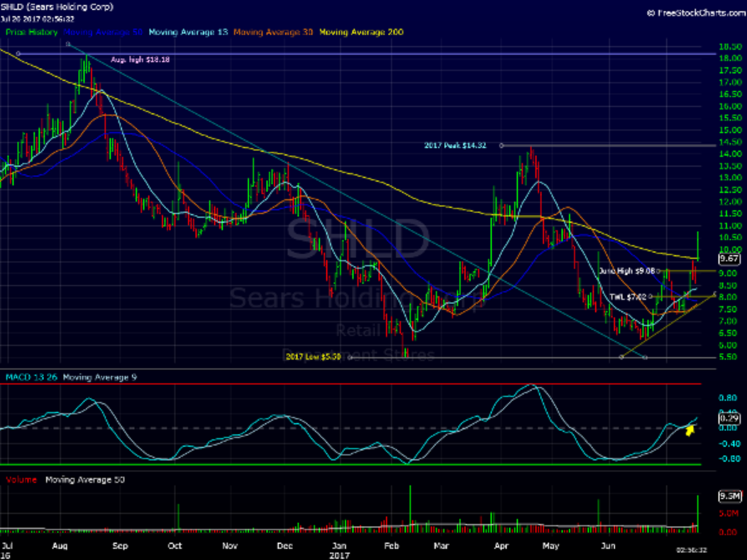Open the FreeStockCharts.com link
The width and height of the screenshot is (747, 560).
695,12
